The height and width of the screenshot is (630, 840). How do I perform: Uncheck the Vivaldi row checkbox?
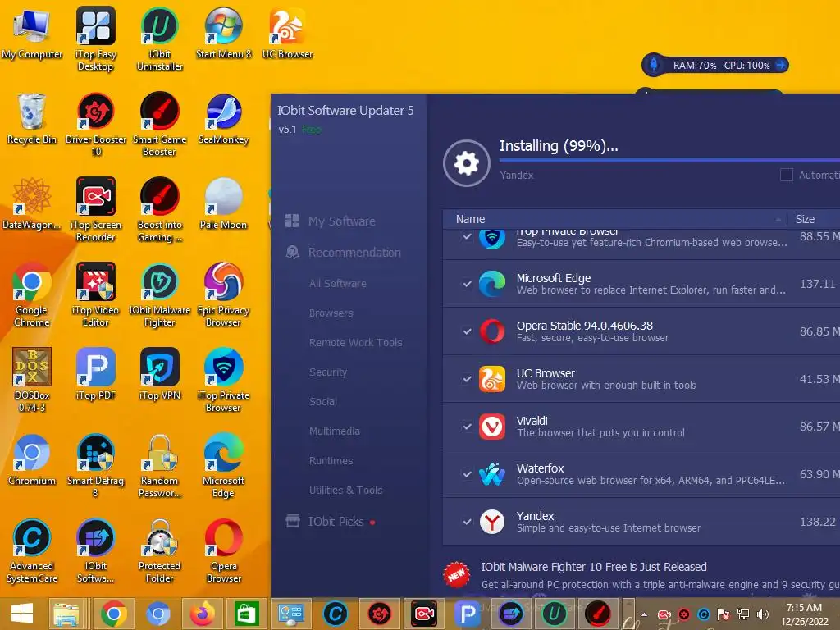point(467,427)
